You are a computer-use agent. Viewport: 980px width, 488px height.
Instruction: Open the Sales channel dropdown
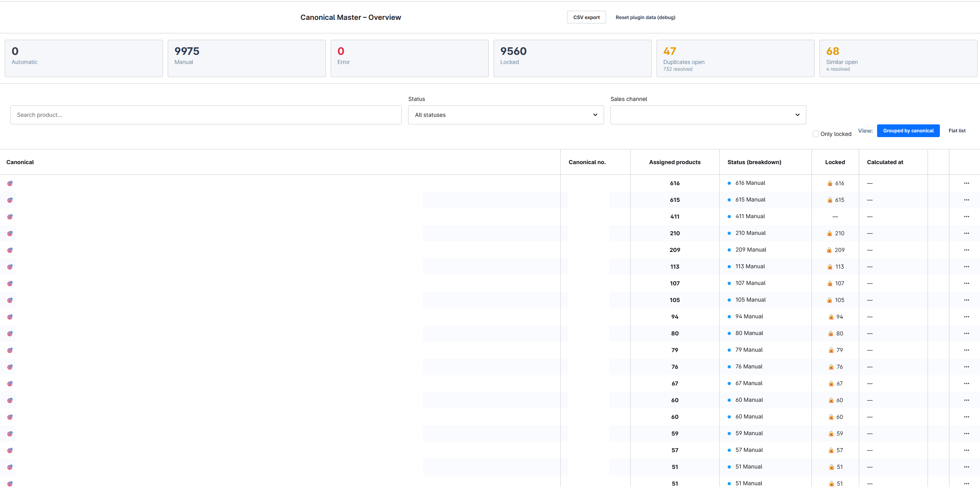[x=708, y=115]
